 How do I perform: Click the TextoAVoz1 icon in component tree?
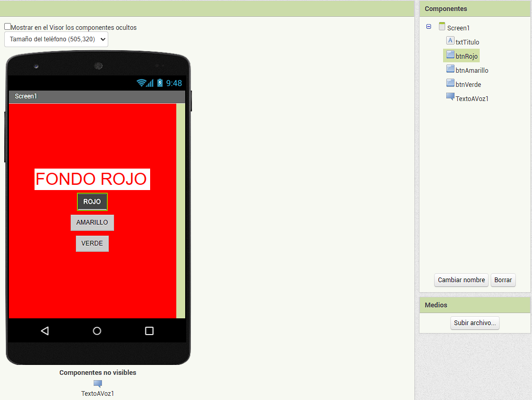[450, 97]
